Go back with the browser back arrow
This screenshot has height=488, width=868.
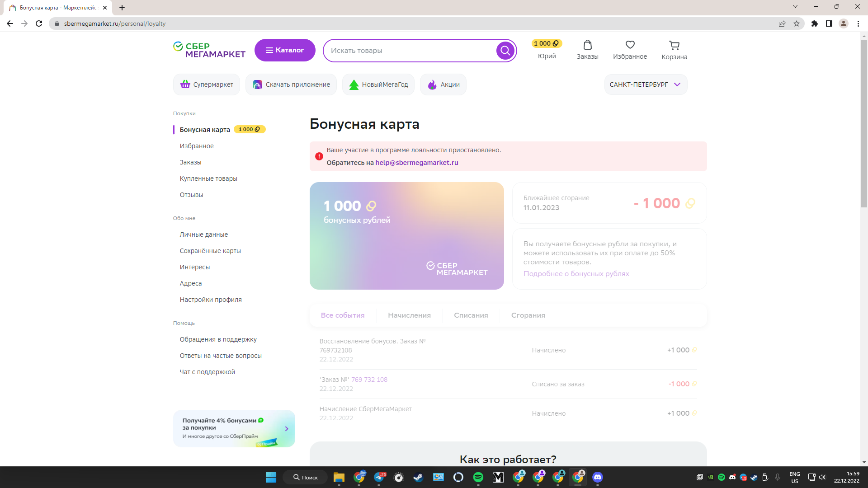[x=10, y=23]
